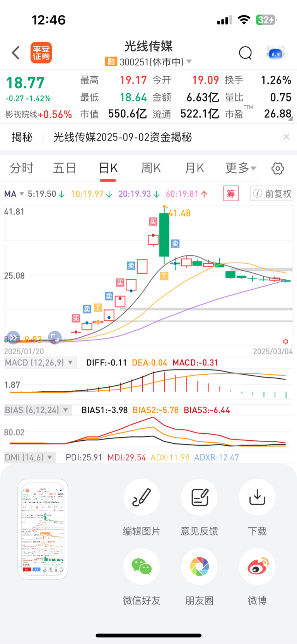Tap the 金额 value 6.63亿
Screen dimensions: 297x644
203,97
